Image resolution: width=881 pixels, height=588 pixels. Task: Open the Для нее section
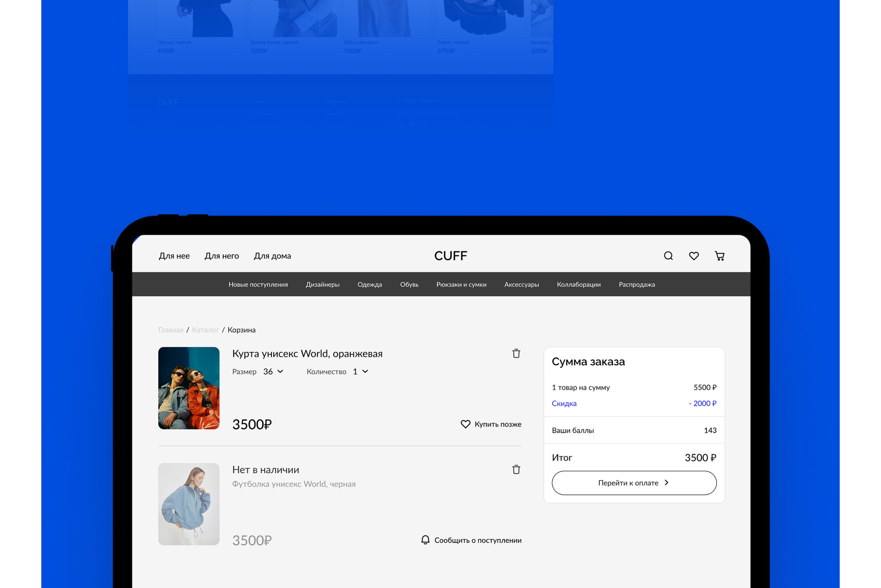[x=174, y=256]
